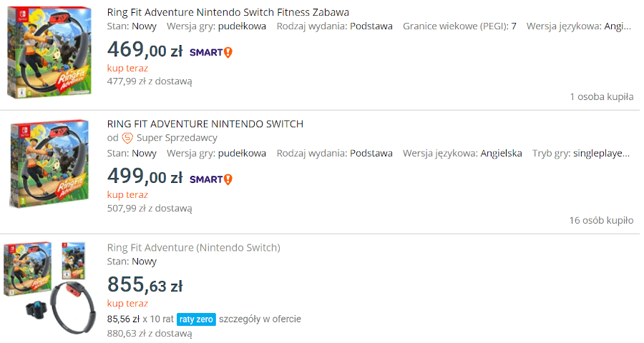The image size is (644, 343).
Task: Open 'RING FIT ADVENTURE NINTENDO SWITCH' listing title
Action: pyautogui.click(x=205, y=124)
